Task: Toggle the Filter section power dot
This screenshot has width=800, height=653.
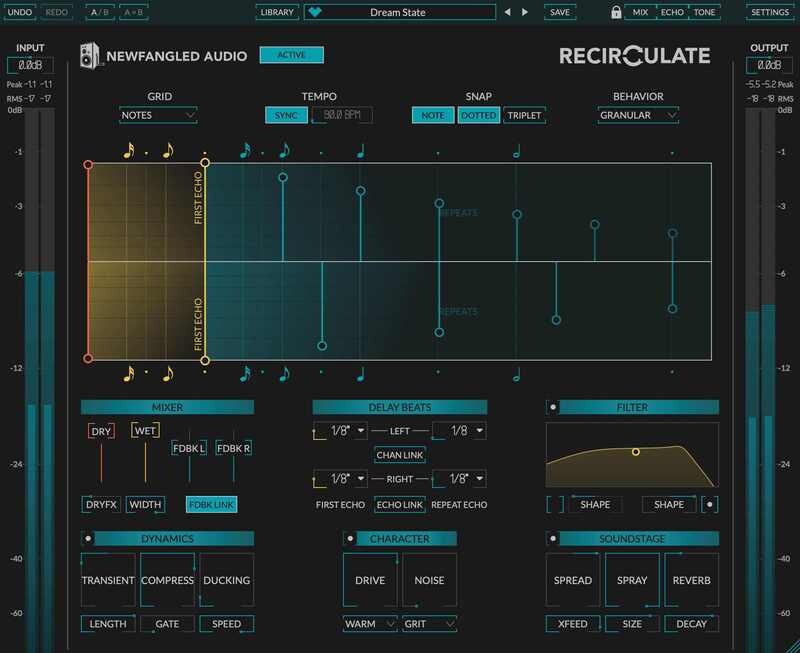Action: coord(553,408)
